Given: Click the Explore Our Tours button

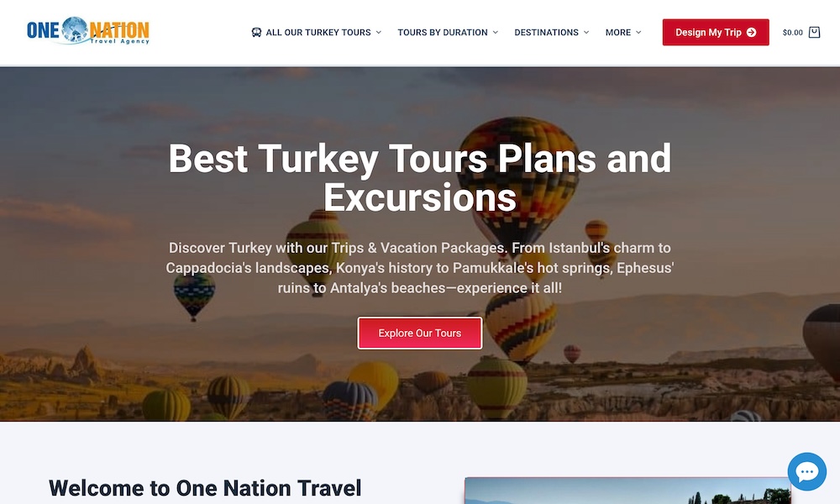Looking at the screenshot, I should click(419, 333).
